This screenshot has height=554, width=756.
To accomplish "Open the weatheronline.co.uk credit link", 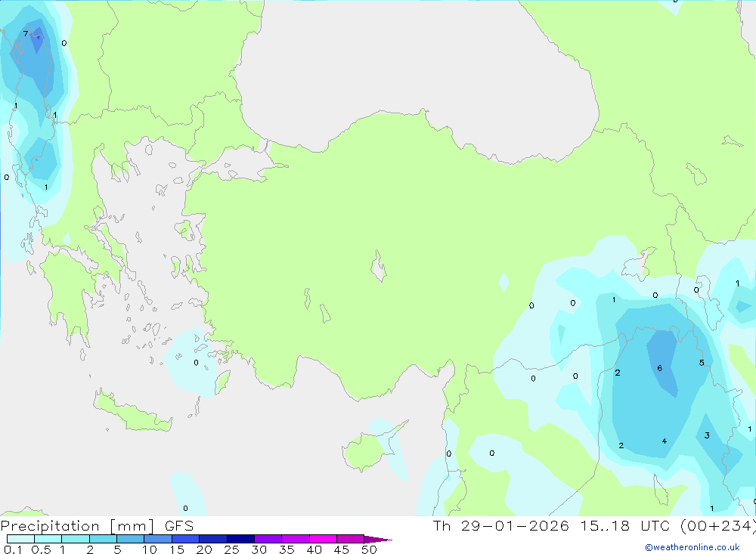I will coord(692,547).
